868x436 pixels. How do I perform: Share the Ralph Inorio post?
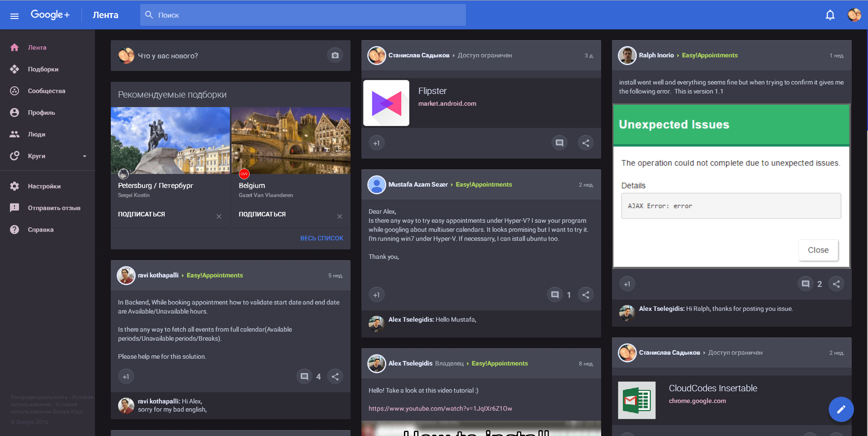point(836,284)
